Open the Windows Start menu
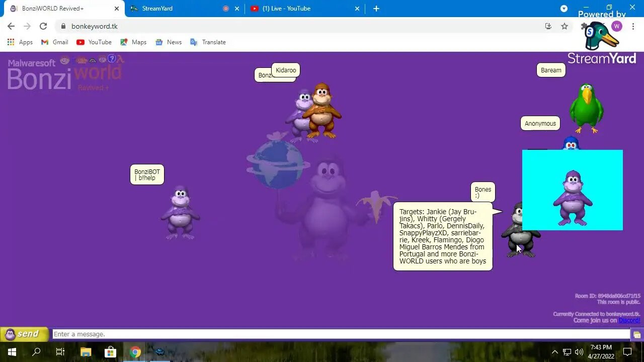Image resolution: width=644 pixels, height=362 pixels. coord(12,352)
